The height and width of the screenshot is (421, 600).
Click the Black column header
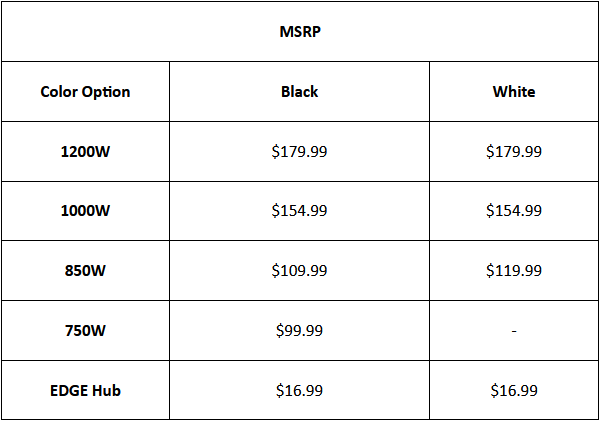pos(299,92)
